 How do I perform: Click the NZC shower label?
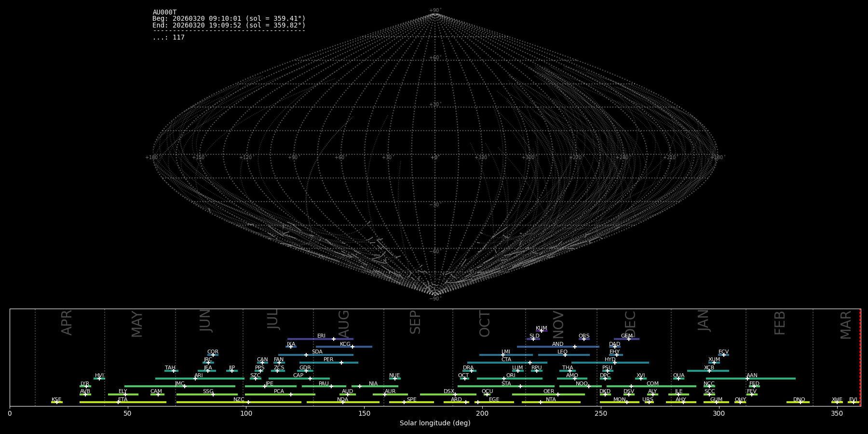coord(239,400)
